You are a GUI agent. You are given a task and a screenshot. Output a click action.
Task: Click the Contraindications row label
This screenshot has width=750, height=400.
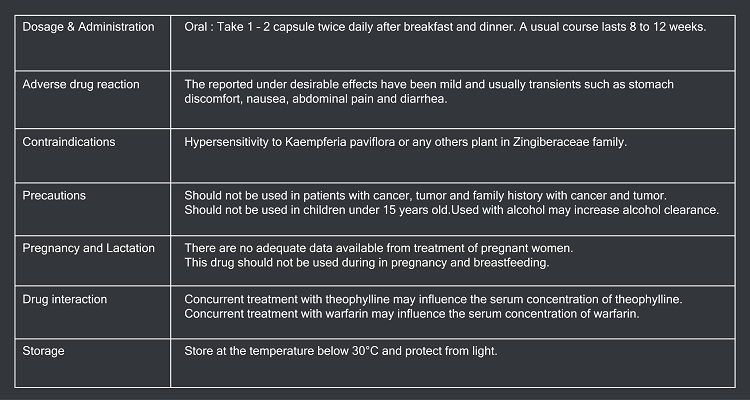tap(69, 142)
